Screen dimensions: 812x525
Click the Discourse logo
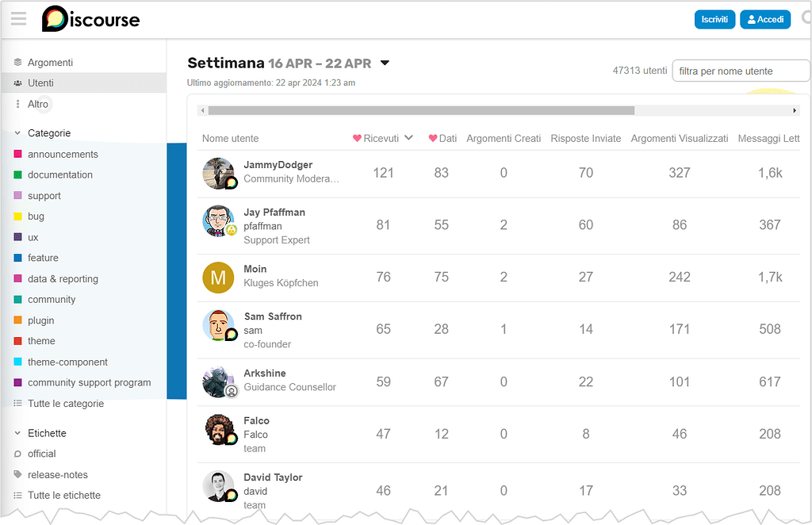click(x=90, y=19)
